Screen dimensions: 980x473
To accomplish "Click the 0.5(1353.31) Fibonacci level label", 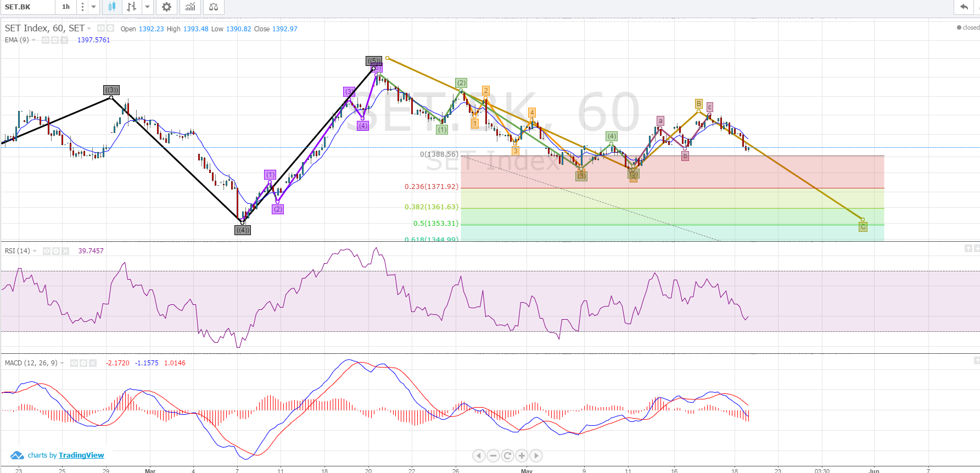I will pyautogui.click(x=436, y=224).
